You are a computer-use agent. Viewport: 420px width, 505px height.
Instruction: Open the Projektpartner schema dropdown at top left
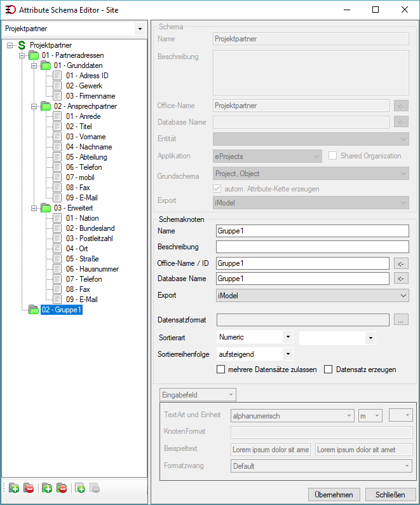pyautogui.click(x=140, y=29)
